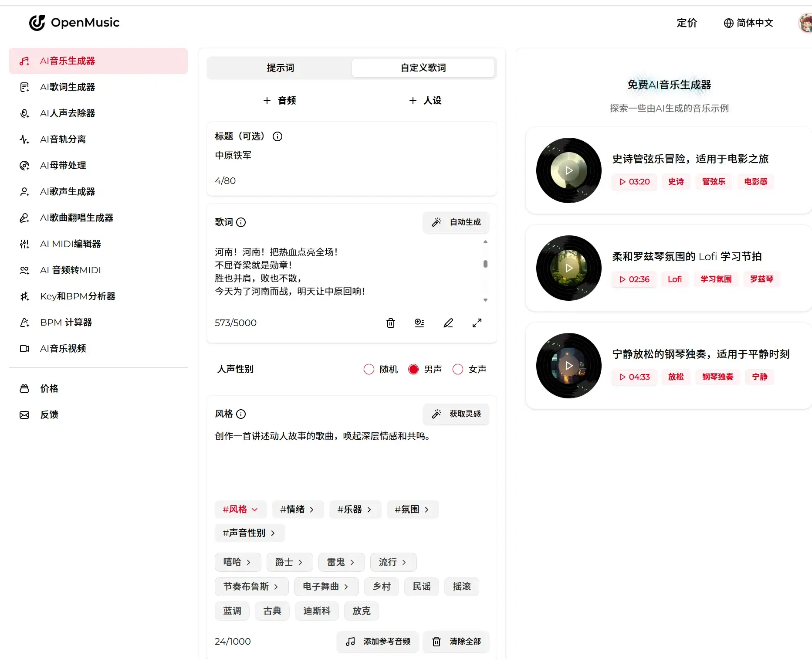Click the info icon beside 标题（可选）
The width and height of the screenshot is (812, 659).
point(277,136)
